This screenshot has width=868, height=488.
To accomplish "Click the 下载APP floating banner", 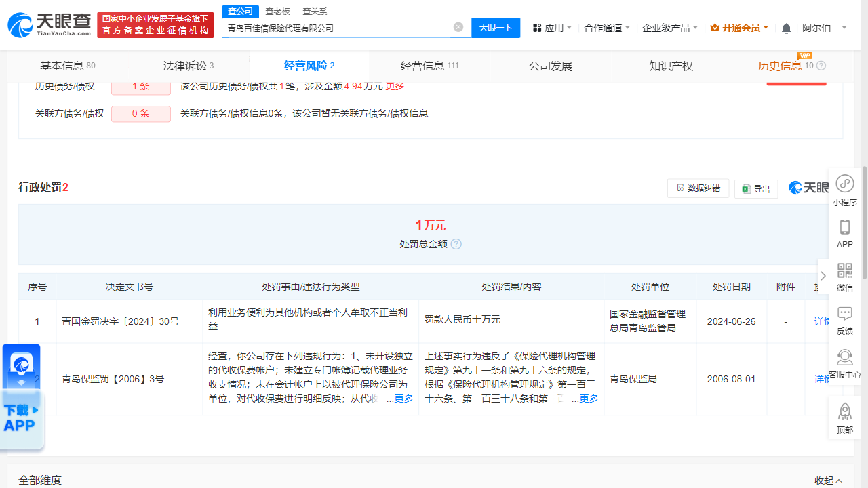I will click(x=22, y=396).
